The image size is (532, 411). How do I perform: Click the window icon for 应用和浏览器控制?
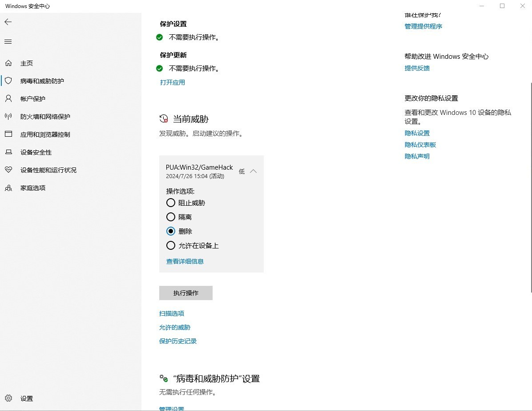pyautogui.click(x=8, y=134)
